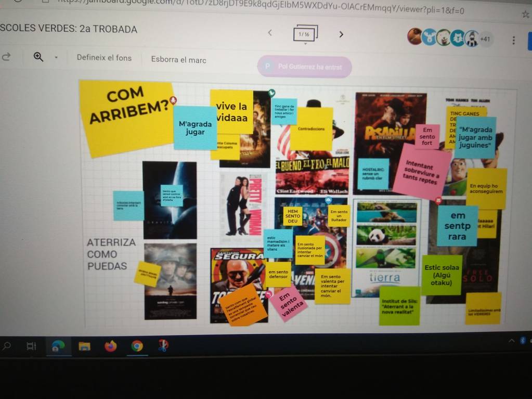This screenshot has width=532, height=399.
Task: Select the HOSTALRIC blue sticky note
Action: click(x=373, y=173)
